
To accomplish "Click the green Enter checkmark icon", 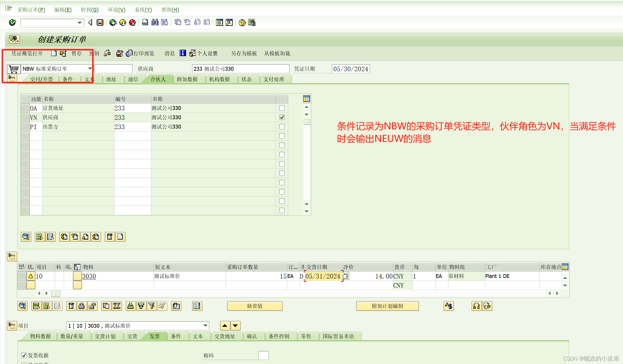I will 12,23.
